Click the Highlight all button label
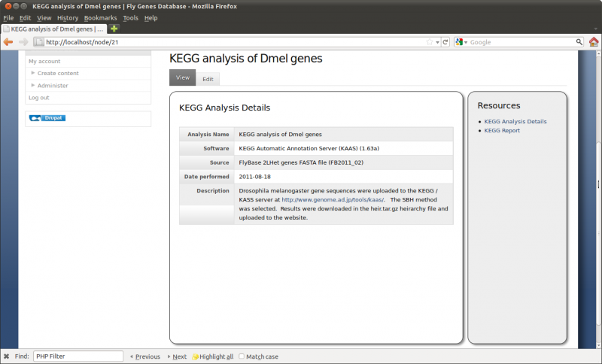This screenshot has width=602, height=364. pos(217,356)
